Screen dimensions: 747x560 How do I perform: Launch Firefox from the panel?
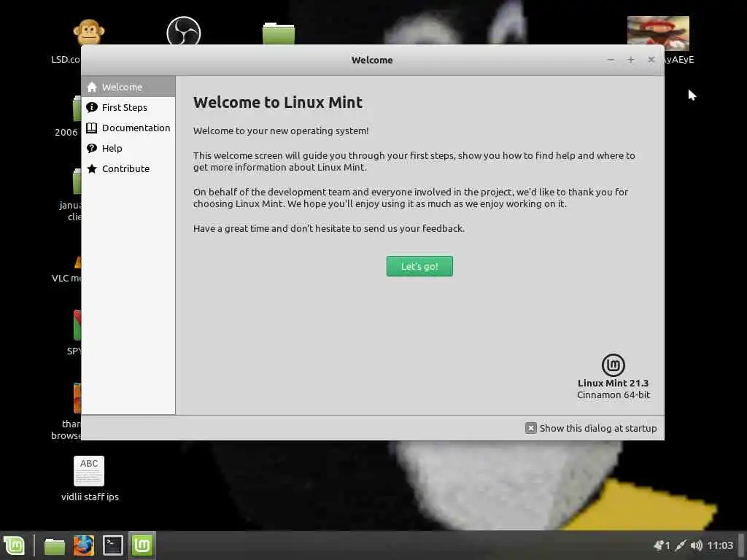83,545
